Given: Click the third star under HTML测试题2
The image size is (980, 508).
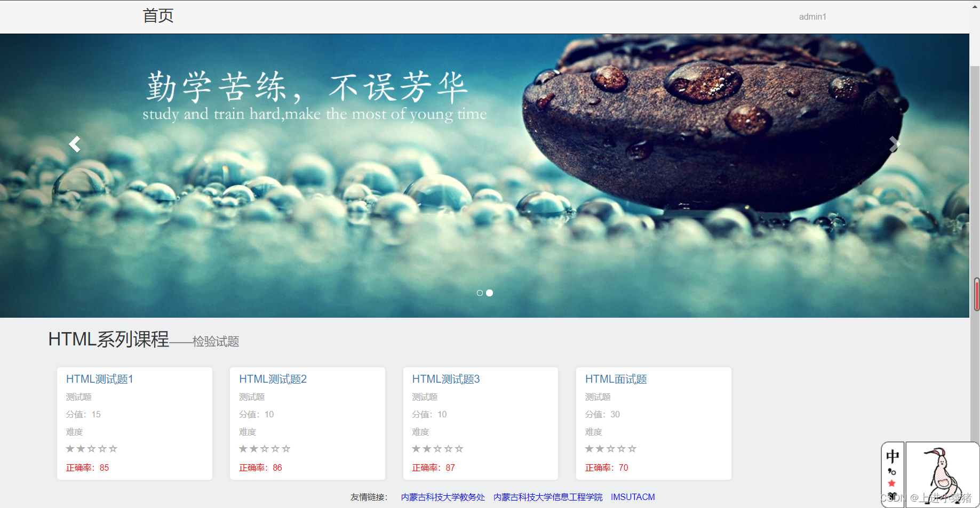Looking at the screenshot, I should 265,448.
